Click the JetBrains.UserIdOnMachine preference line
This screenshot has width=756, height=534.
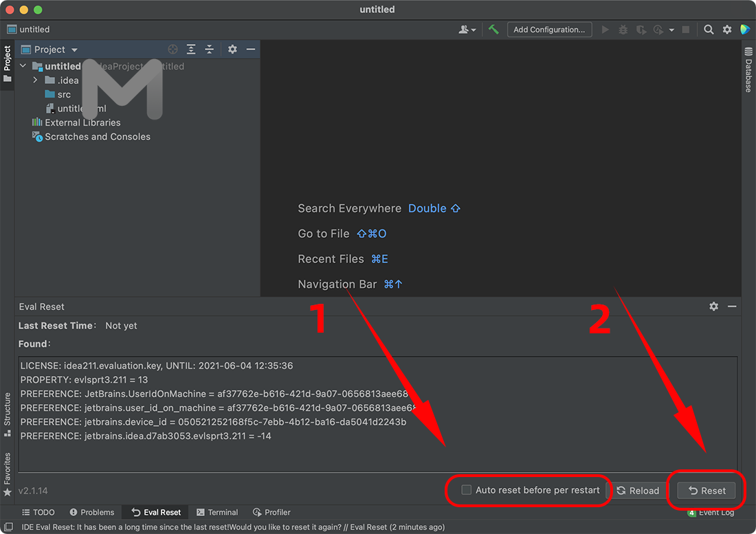(214, 394)
